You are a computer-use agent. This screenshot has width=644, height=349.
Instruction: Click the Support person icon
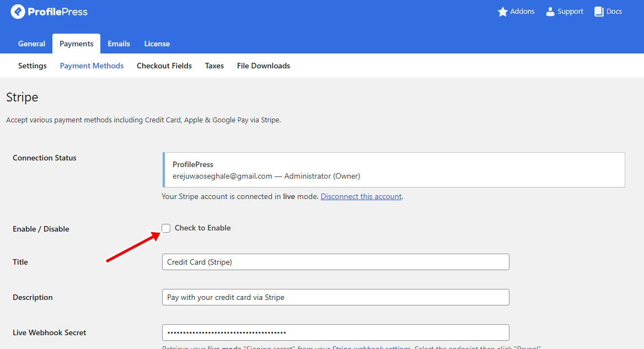(550, 12)
